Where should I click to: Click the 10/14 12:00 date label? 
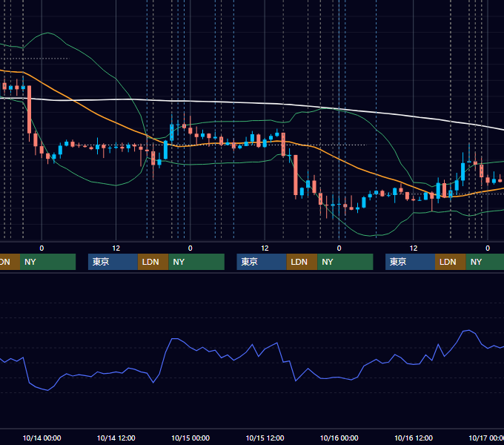point(116,438)
